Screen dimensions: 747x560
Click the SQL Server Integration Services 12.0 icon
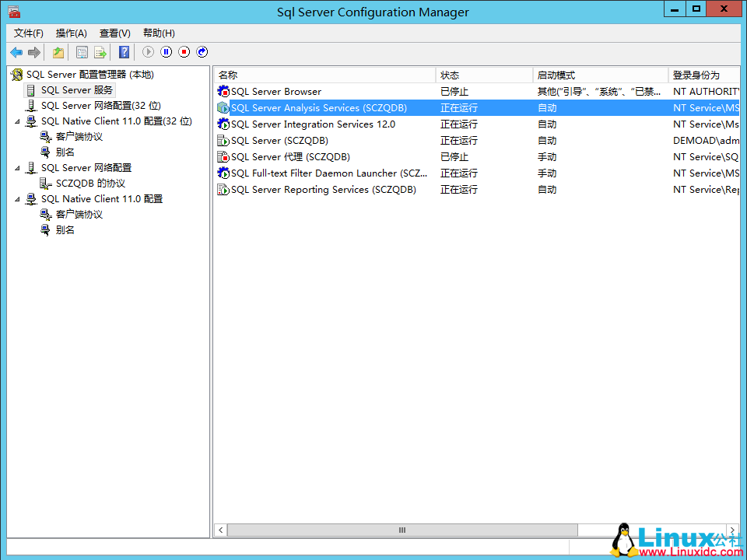[x=224, y=124]
